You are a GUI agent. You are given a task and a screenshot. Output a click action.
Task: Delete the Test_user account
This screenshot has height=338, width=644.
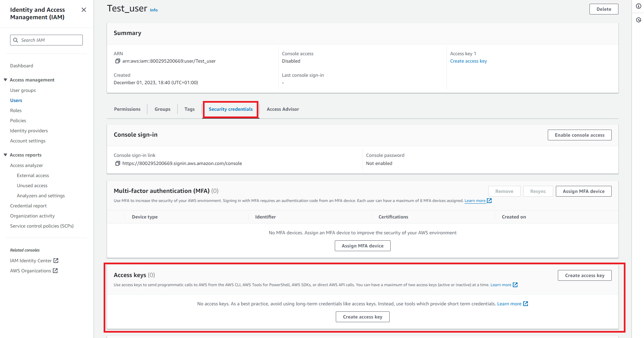tap(604, 9)
